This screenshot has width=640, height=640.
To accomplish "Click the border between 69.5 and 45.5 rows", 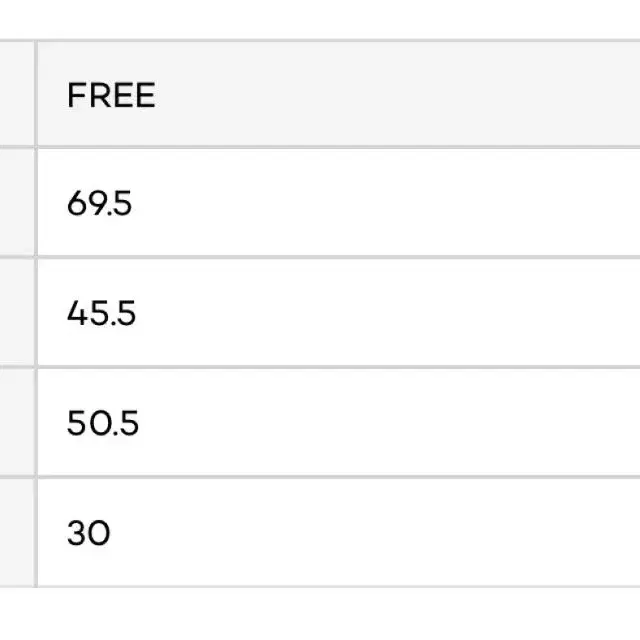I will click(x=320, y=257).
